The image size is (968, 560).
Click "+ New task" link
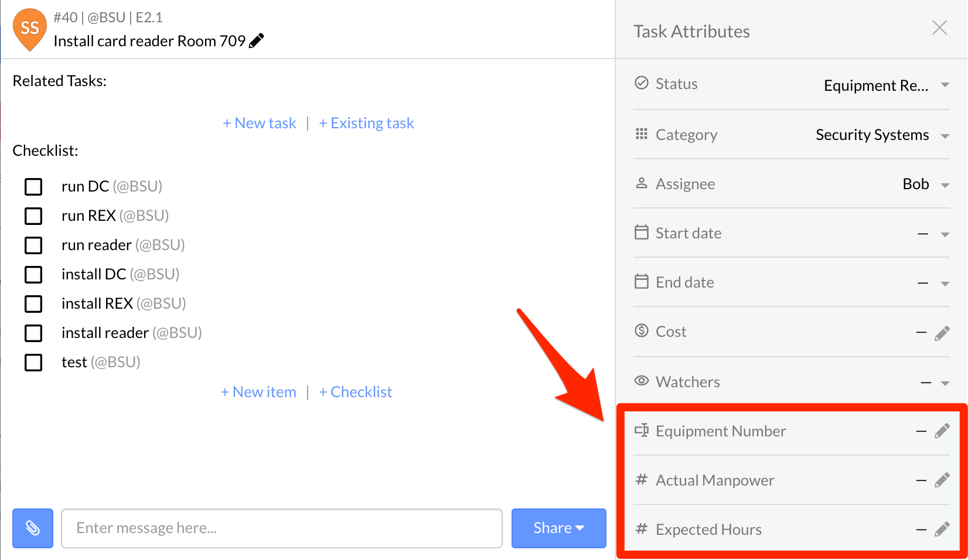pyautogui.click(x=260, y=123)
